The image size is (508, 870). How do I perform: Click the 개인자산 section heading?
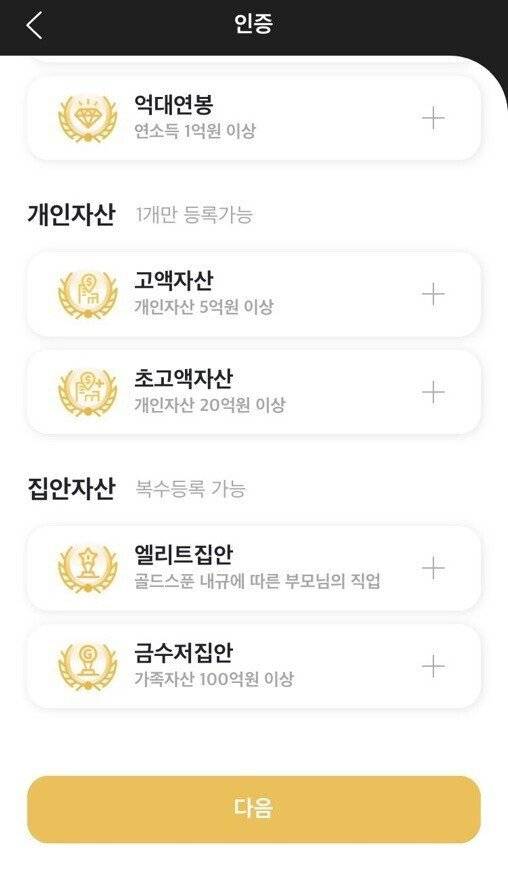72,214
